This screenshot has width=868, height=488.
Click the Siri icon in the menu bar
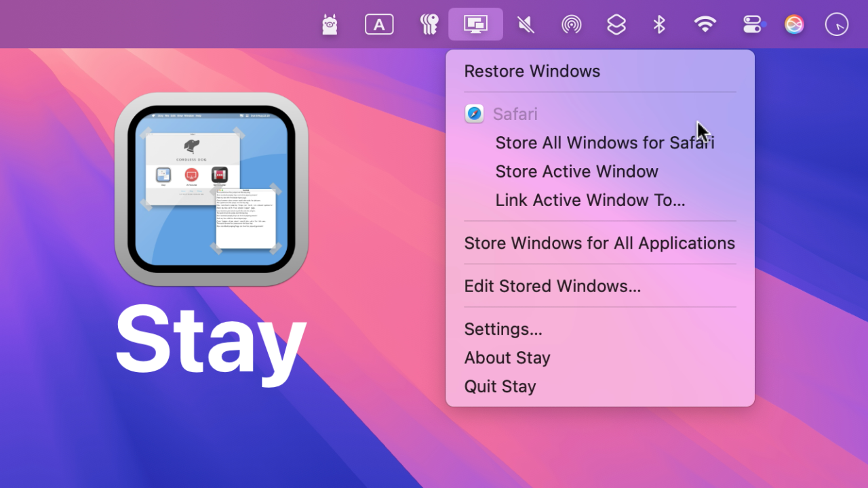coord(794,24)
